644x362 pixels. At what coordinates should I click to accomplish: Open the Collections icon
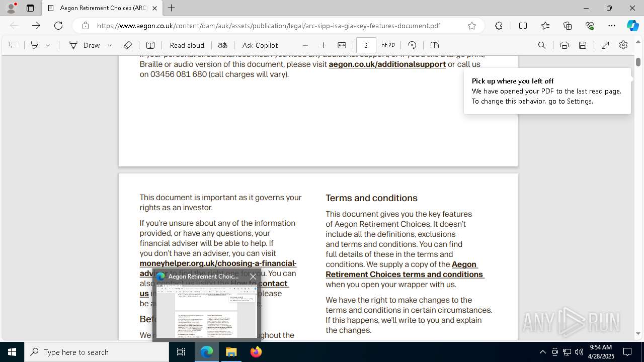[568, 26]
